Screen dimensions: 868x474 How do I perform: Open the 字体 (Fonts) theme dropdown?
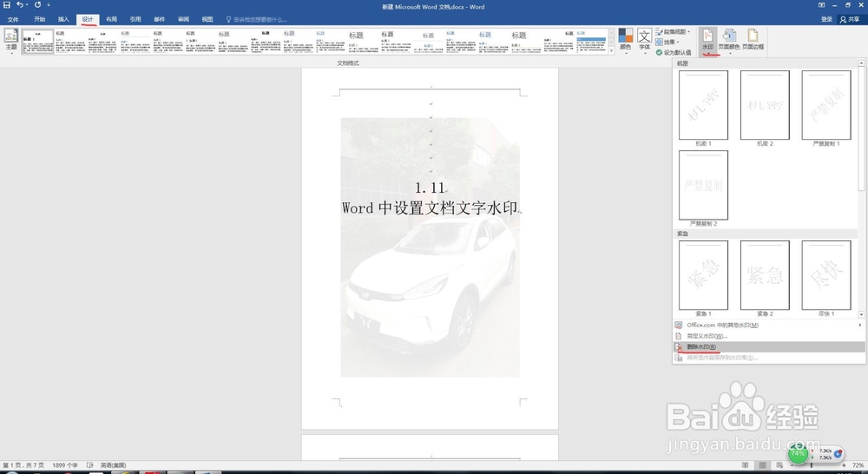pos(644,41)
